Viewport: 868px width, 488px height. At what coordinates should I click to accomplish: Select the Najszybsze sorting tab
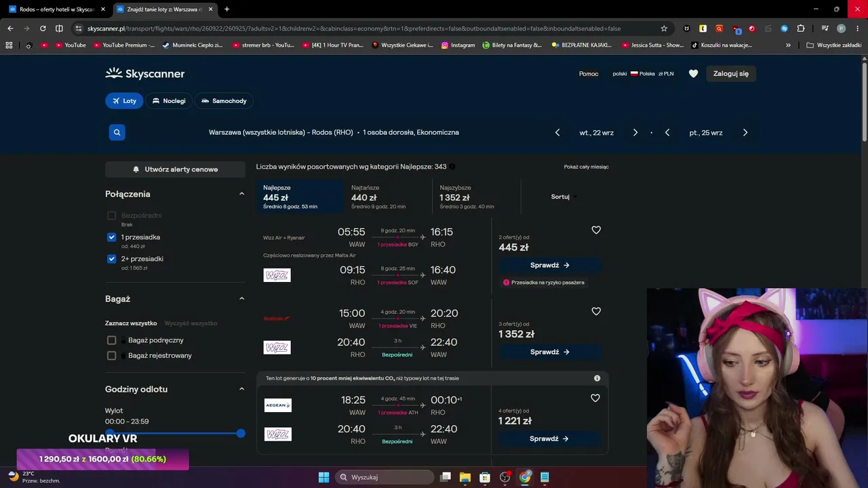[x=477, y=197]
